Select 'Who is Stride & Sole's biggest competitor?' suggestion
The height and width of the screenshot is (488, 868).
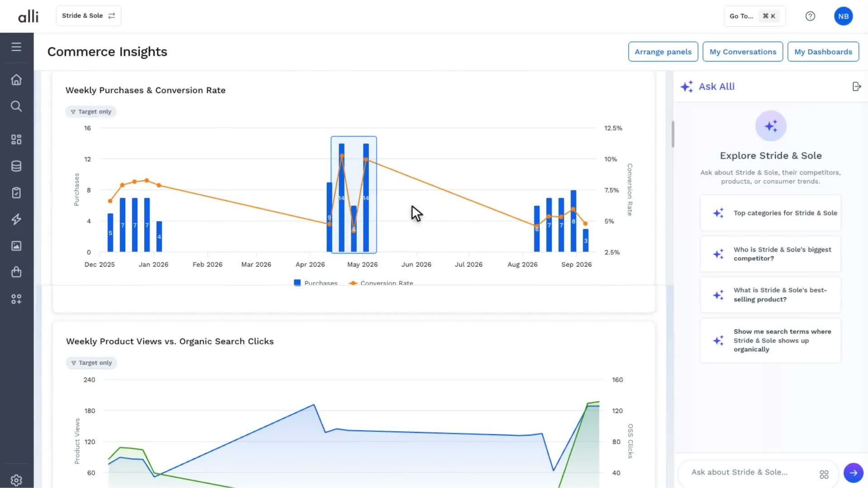click(x=770, y=254)
